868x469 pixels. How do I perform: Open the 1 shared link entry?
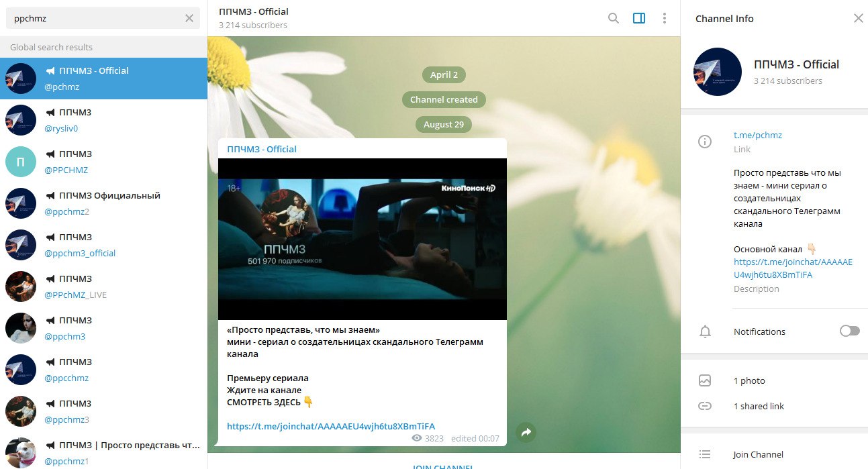coord(759,406)
